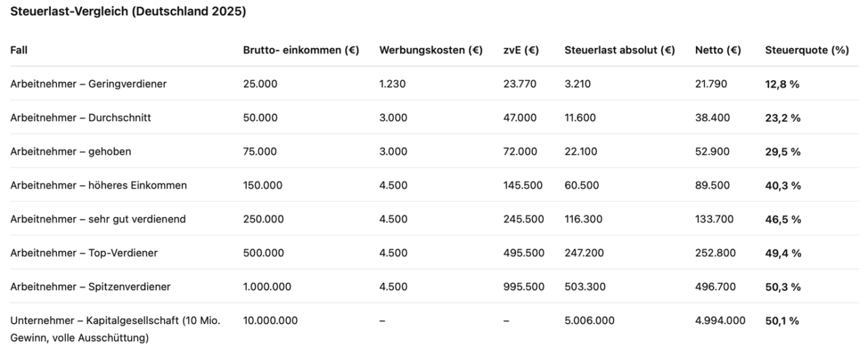
Task: Click the Arbeitnehmer – Durchschnitt row label
Action: (81, 117)
